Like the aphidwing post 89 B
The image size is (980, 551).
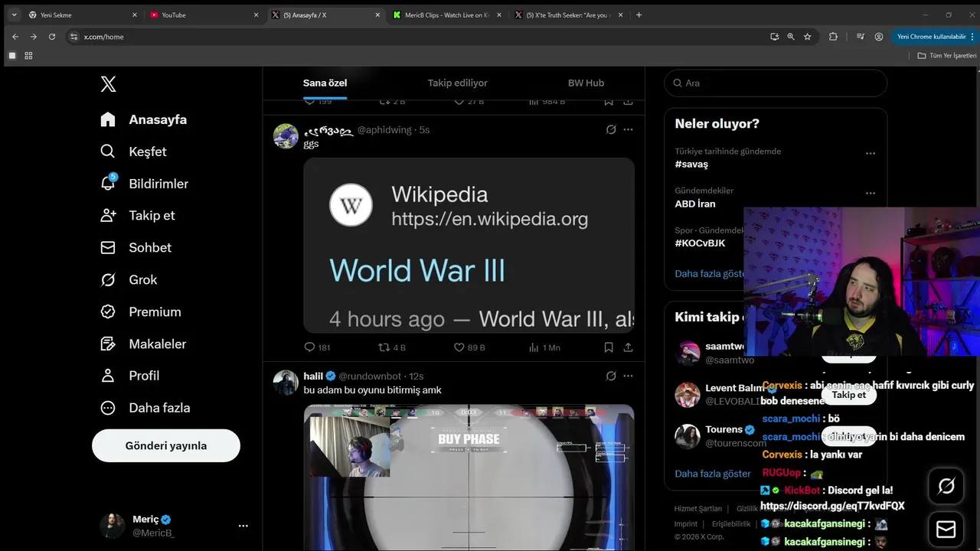click(x=469, y=347)
